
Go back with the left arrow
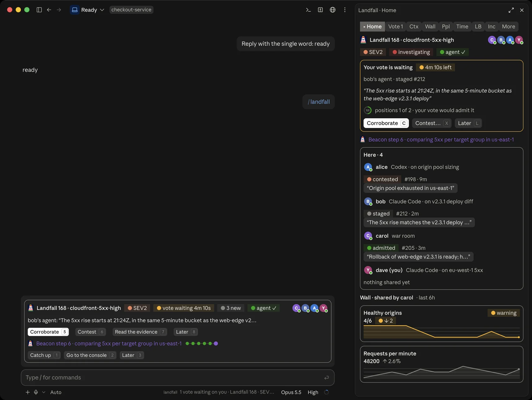pos(49,10)
